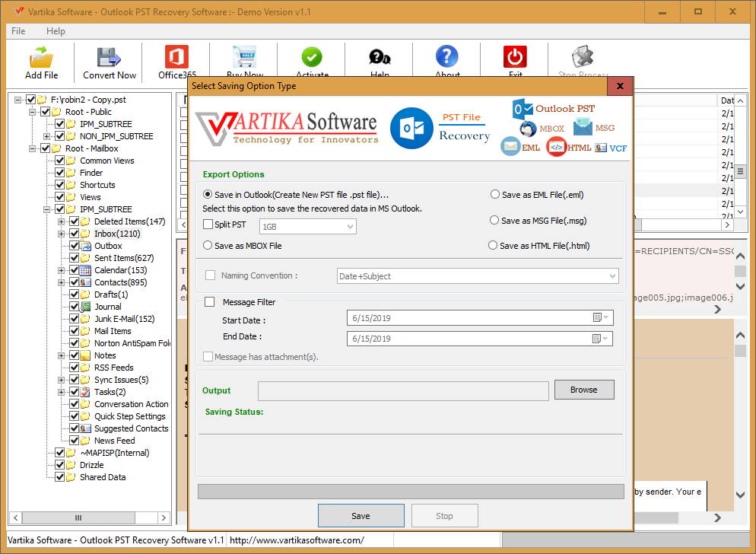Uncheck the Inbox(1210) folder checkbox
756x554 pixels.
(x=75, y=234)
